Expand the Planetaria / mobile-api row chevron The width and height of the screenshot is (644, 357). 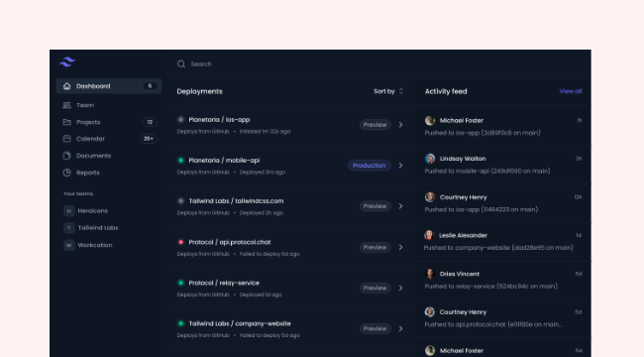pos(401,166)
